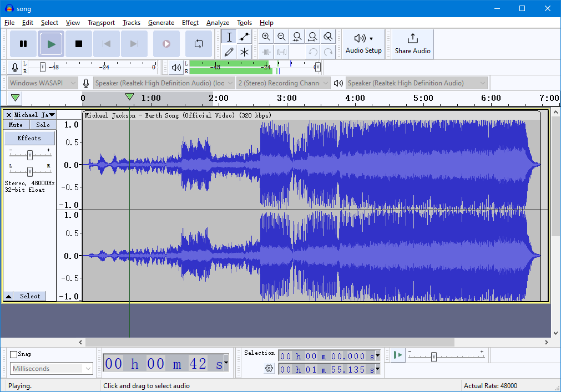The image size is (561, 392).
Task: Click the Share Audio button
Action: click(412, 44)
